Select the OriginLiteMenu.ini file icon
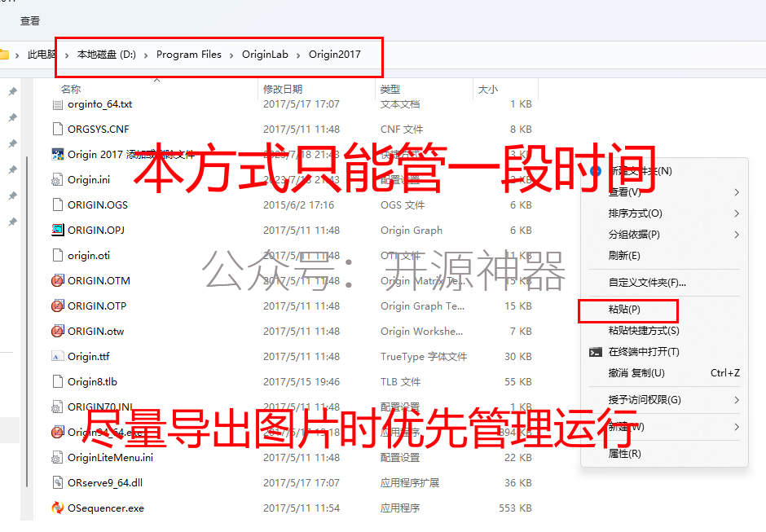 (x=58, y=458)
